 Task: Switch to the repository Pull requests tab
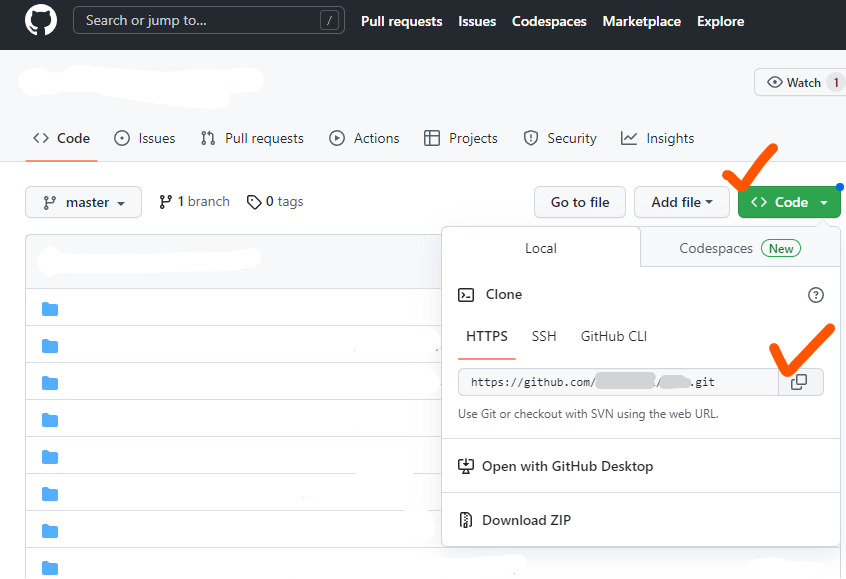click(252, 138)
